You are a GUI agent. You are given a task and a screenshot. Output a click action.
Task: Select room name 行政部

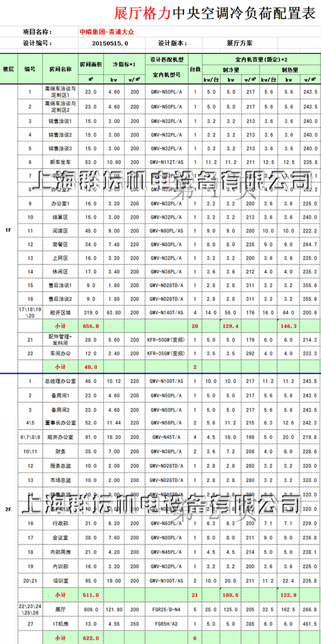[x=60, y=523]
